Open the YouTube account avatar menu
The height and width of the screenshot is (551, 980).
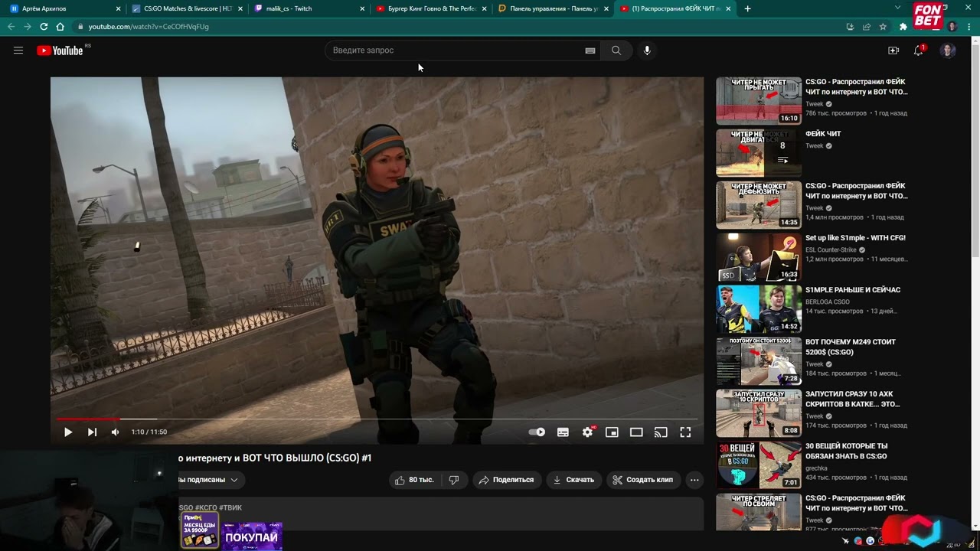coord(948,51)
